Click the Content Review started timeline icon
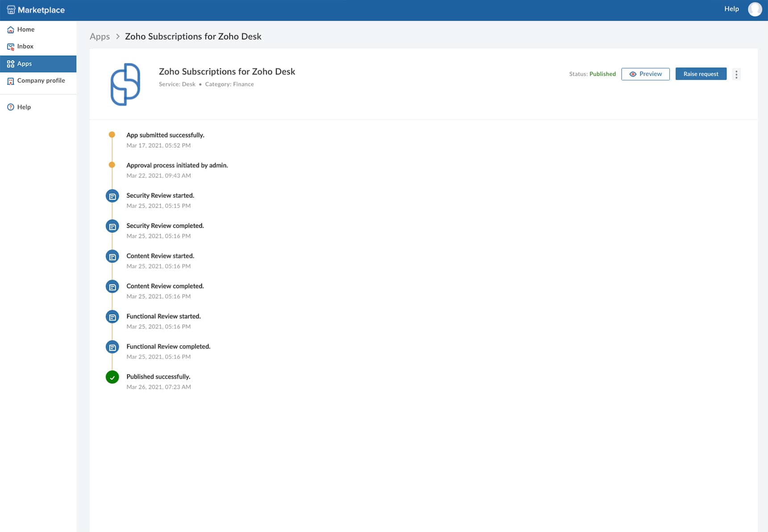 tap(113, 257)
